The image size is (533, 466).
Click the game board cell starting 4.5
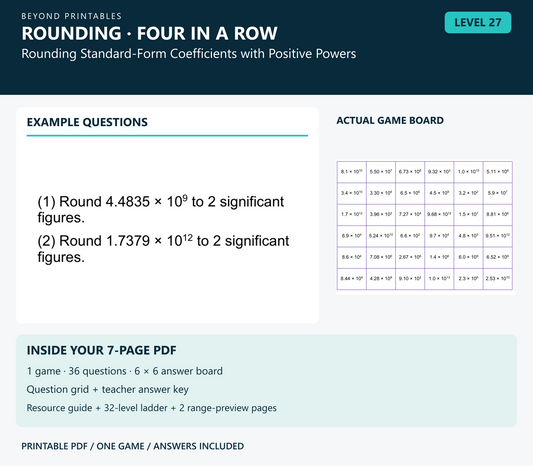point(439,193)
